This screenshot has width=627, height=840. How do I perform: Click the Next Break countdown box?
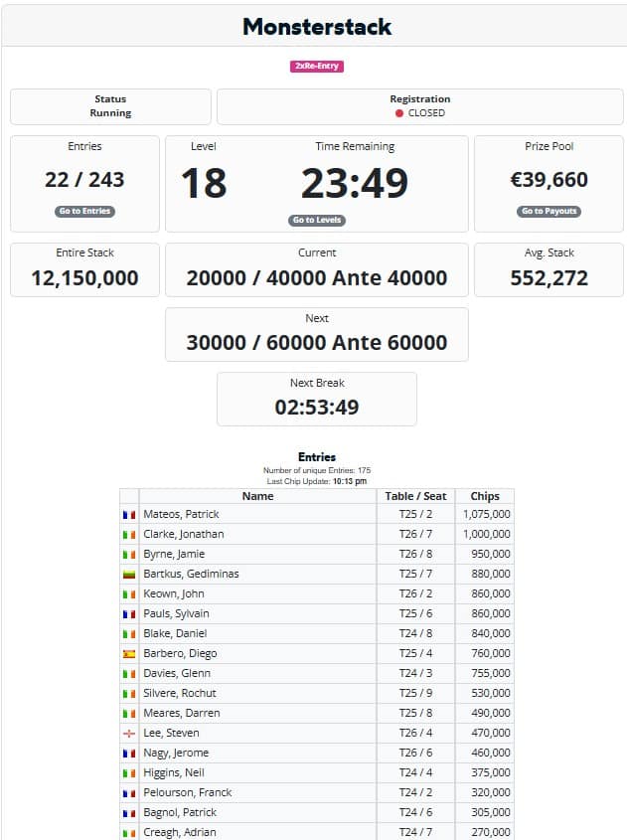(x=317, y=399)
